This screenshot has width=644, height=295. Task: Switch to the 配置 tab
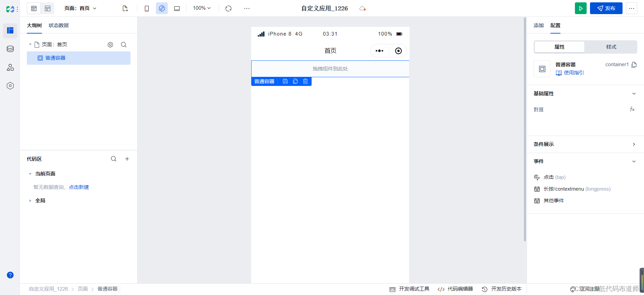[x=555, y=26]
